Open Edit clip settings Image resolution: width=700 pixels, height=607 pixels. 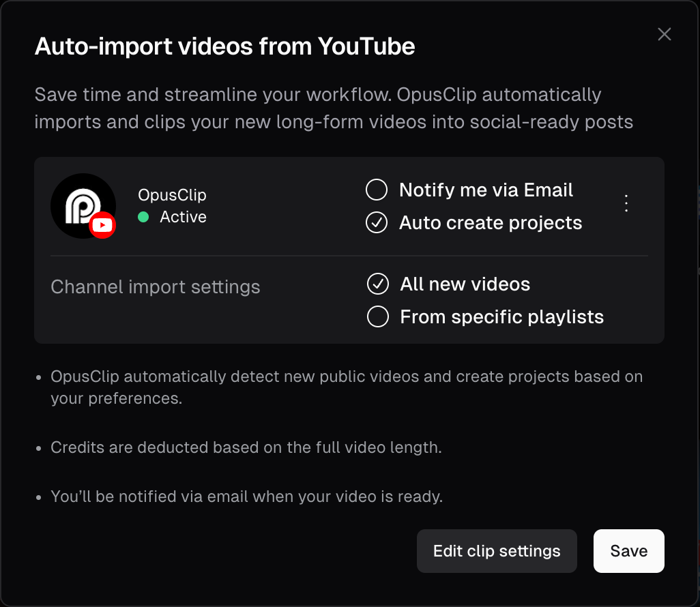[497, 551]
